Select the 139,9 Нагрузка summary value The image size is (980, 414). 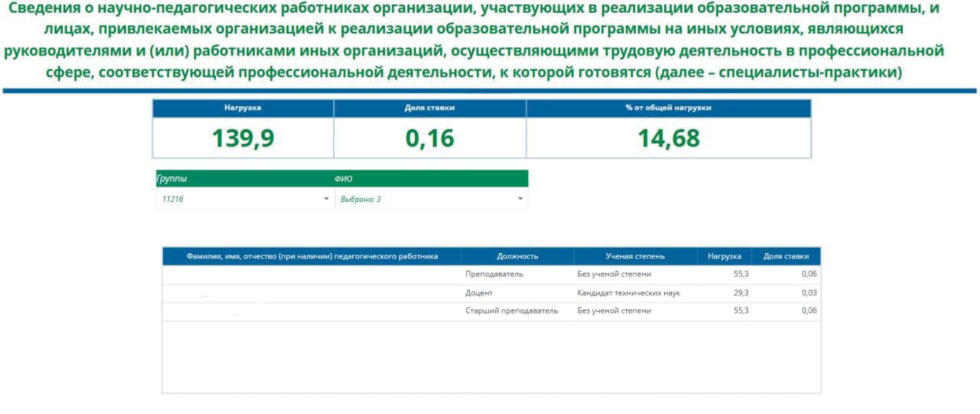pyautogui.click(x=243, y=138)
